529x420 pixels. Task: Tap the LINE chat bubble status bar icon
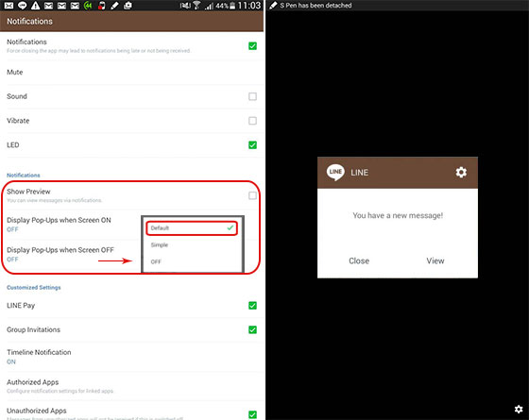tap(23, 6)
